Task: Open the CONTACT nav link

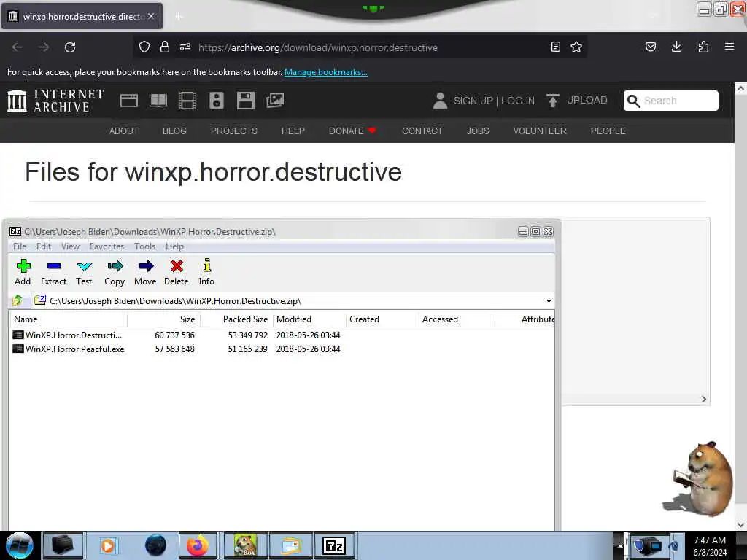Action: click(x=422, y=131)
